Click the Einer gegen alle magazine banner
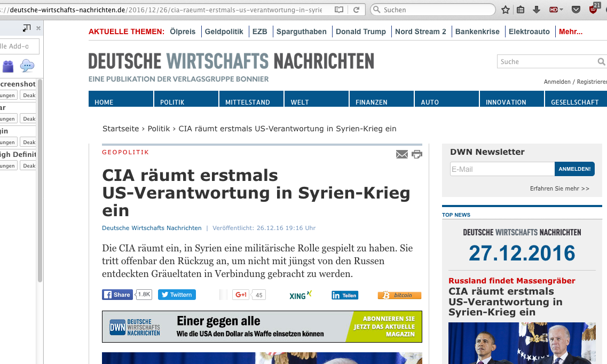Screen dimensions: 607x364 pos(262,327)
